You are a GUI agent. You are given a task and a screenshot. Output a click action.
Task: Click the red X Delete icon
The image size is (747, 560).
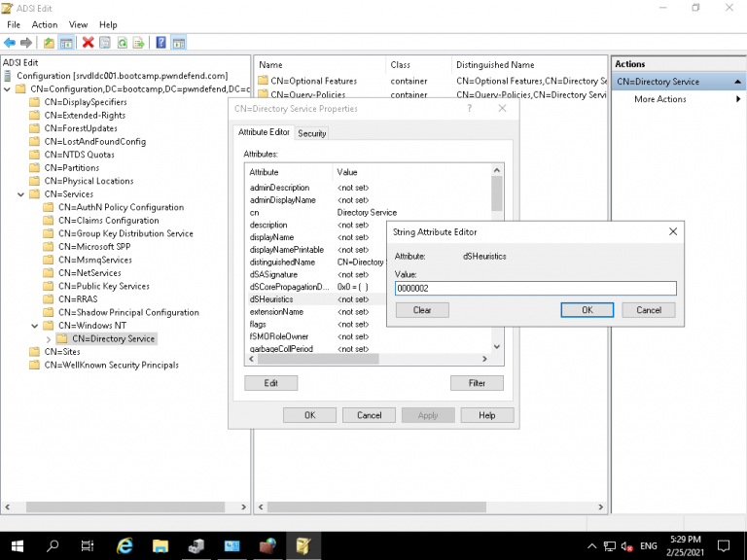89,43
